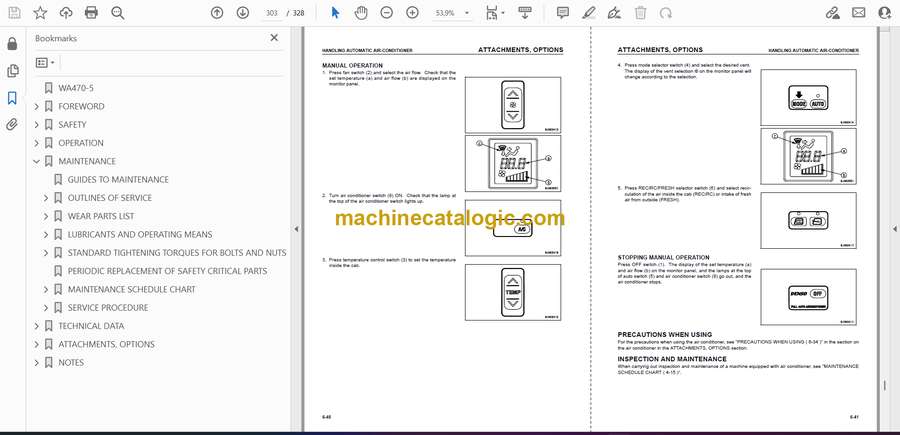The height and width of the screenshot is (435, 900).
Task: Send the file by email
Action: (859, 13)
